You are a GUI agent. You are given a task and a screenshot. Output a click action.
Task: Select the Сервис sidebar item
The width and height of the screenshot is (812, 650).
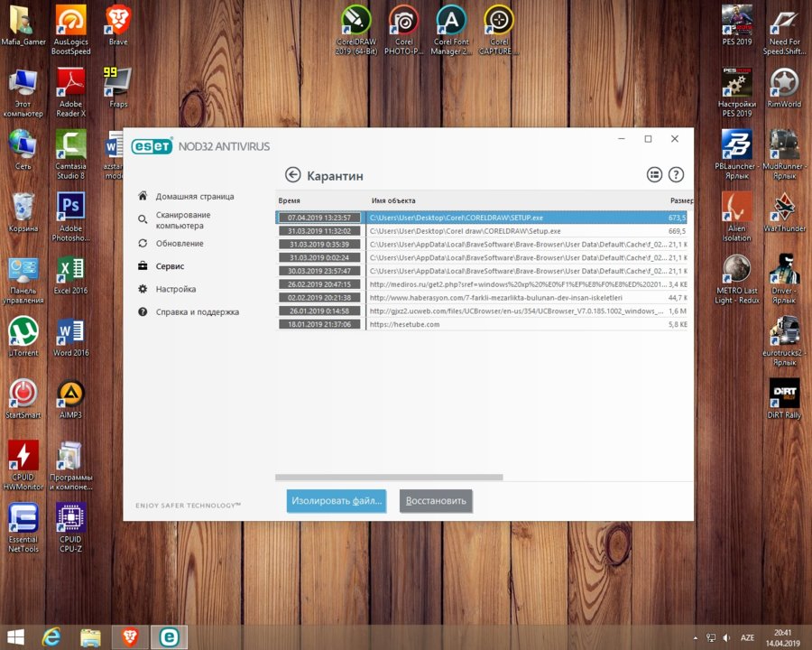point(170,266)
